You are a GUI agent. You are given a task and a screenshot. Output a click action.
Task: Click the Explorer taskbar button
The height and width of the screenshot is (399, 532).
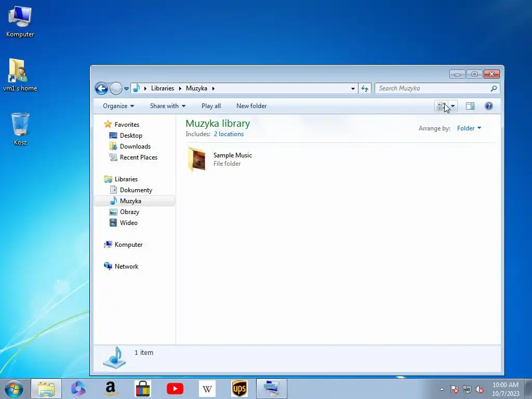click(46, 389)
